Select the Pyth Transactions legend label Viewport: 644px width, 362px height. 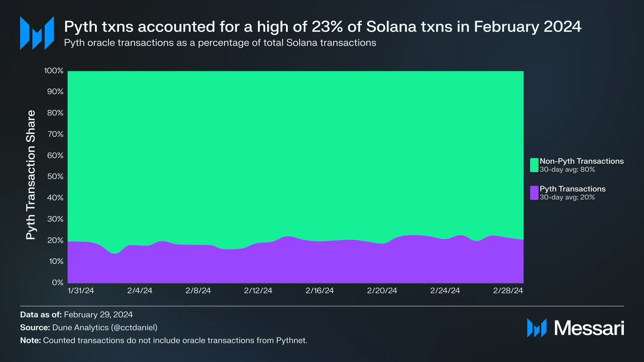pyautogui.click(x=572, y=189)
